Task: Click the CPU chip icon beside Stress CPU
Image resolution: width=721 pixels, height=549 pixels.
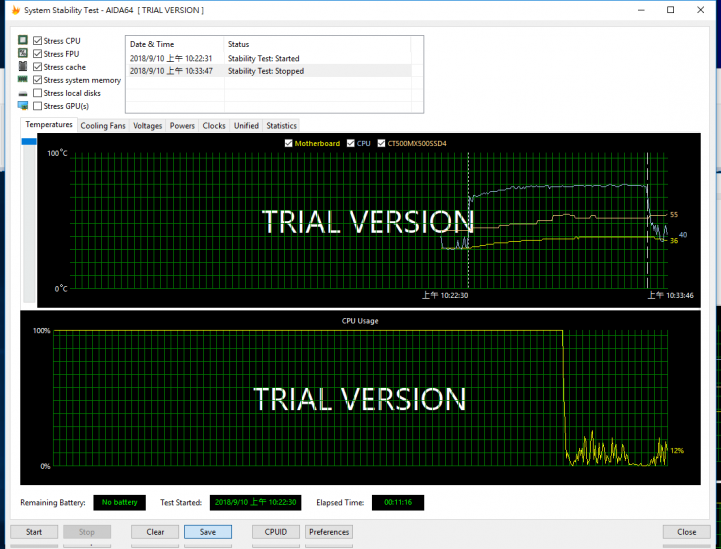Action: (x=23, y=40)
